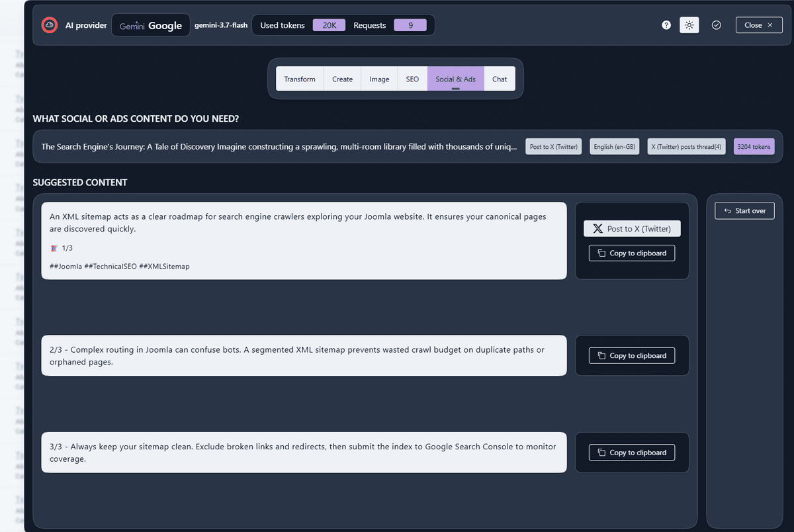
Task: Click the Requests label
Action: coord(370,25)
